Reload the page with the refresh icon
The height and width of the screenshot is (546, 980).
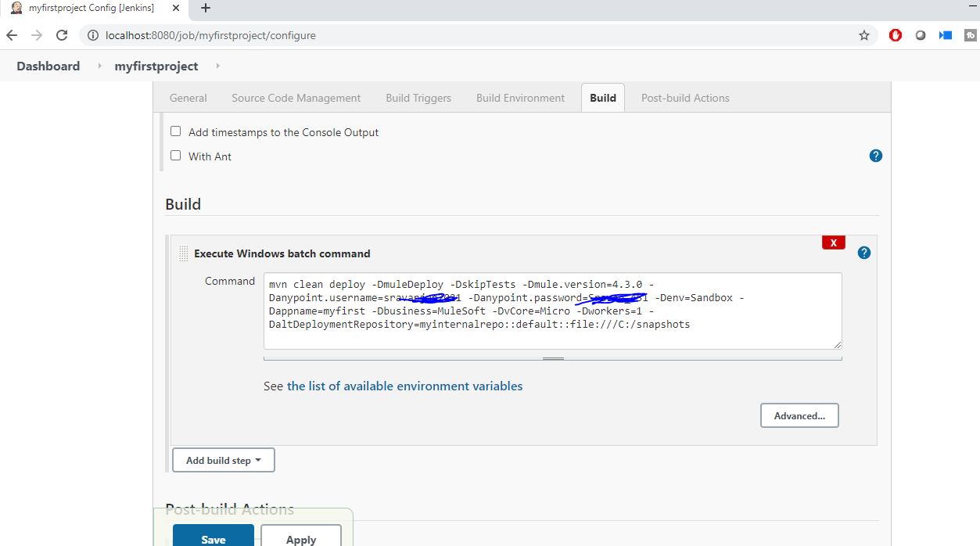[62, 35]
